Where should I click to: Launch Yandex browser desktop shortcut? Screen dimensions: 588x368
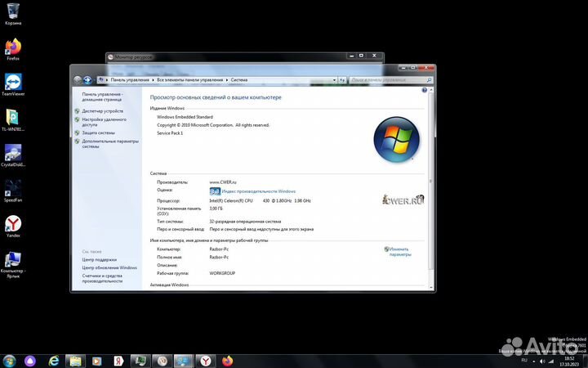point(13,226)
